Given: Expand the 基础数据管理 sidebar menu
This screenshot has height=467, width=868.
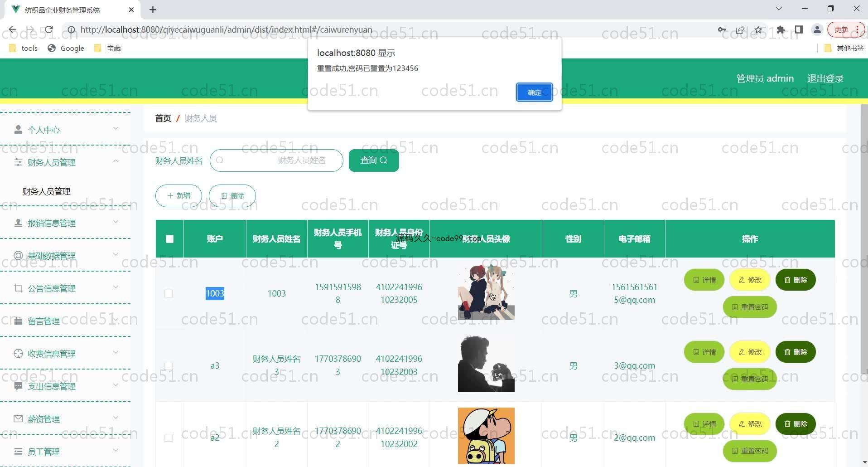Looking at the screenshot, I should [x=66, y=256].
